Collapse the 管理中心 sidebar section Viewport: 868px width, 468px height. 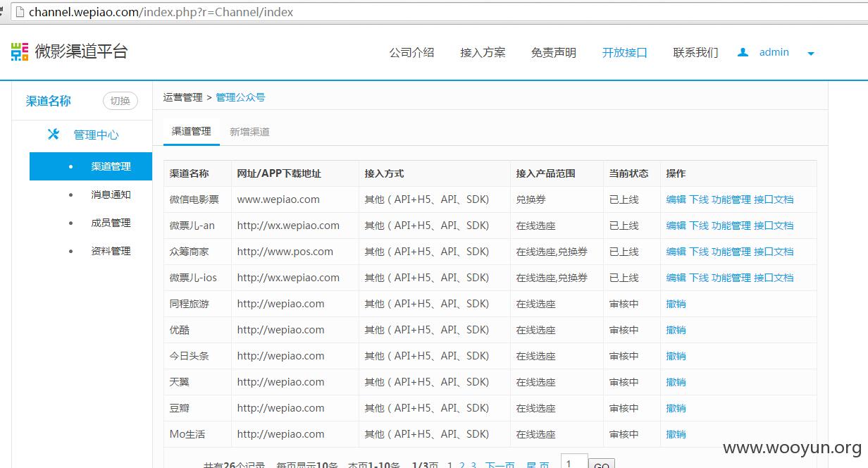coord(96,135)
